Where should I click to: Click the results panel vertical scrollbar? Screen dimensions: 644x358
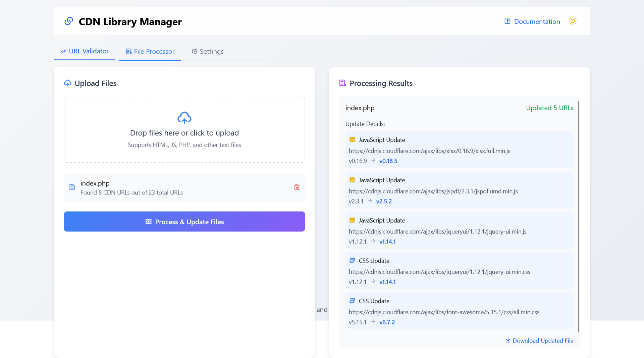[579, 215]
